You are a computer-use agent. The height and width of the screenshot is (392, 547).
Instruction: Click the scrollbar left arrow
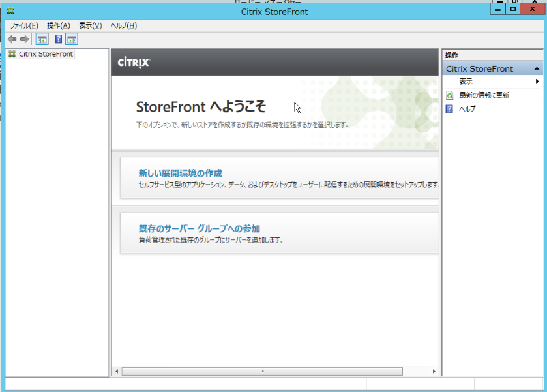pyautogui.click(x=117, y=371)
